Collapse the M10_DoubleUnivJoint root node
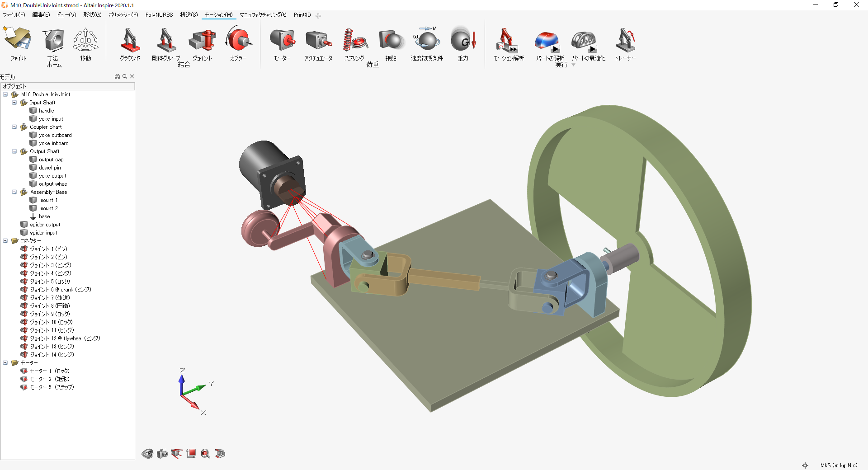This screenshot has height=470, width=868. point(5,94)
